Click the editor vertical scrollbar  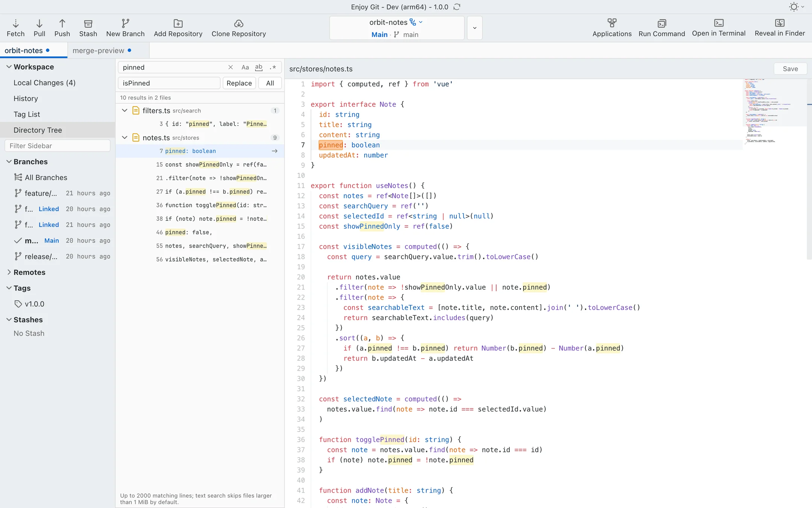coord(809,169)
